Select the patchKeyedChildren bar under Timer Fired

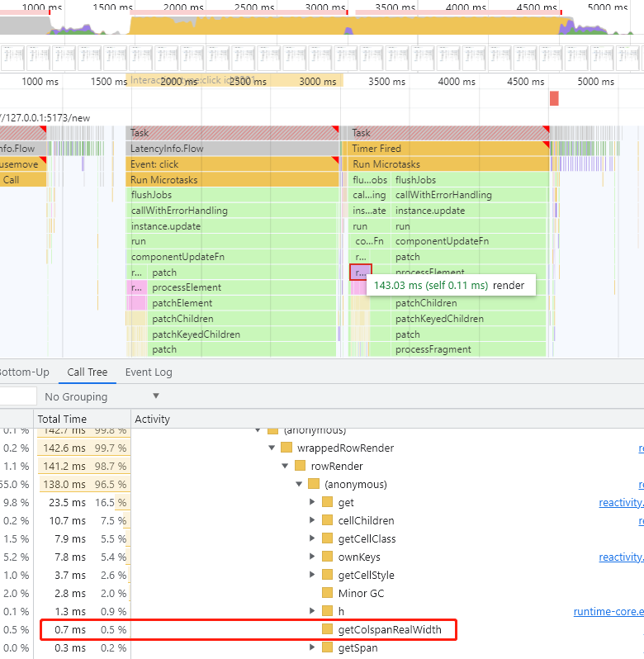click(x=469, y=319)
